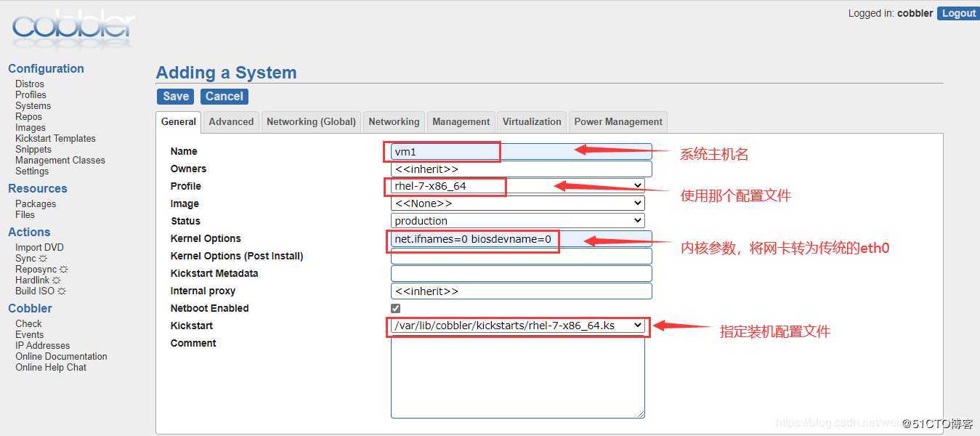Open the Repos link

coord(29,117)
